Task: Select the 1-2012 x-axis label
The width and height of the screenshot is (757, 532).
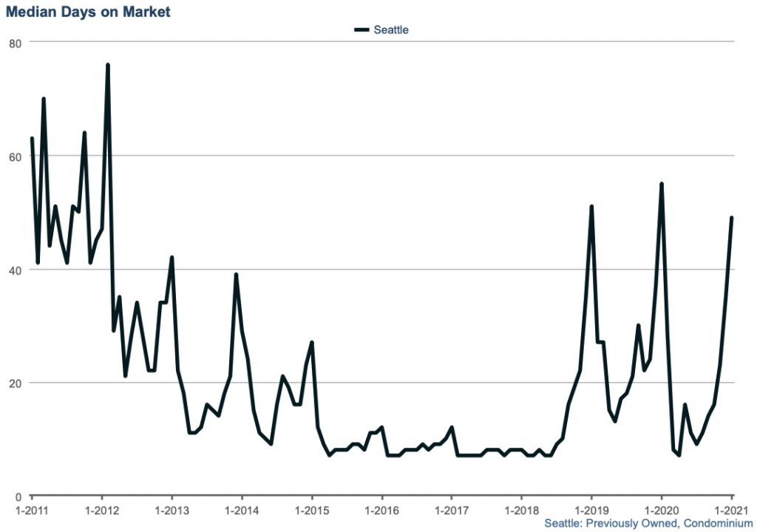Action: 102,511
